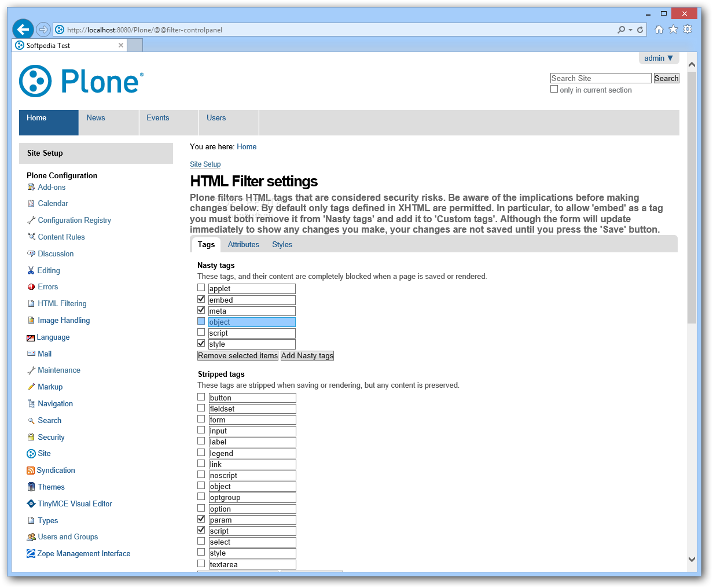This screenshot has width=713, height=588.
Task: Open the News navigation tab
Action: [x=109, y=123]
